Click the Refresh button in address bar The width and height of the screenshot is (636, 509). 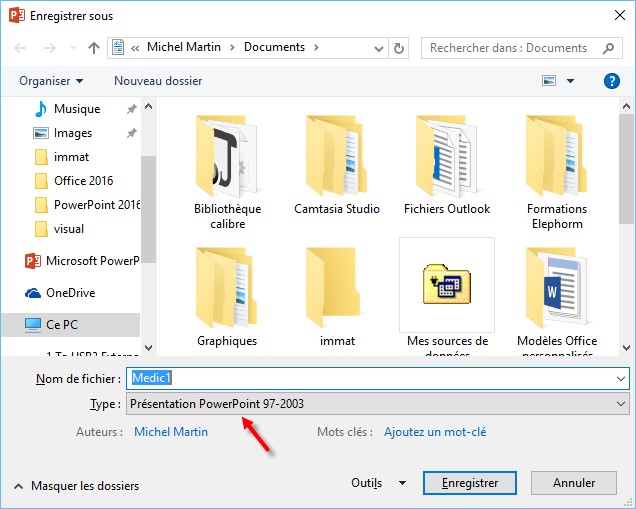(400, 48)
